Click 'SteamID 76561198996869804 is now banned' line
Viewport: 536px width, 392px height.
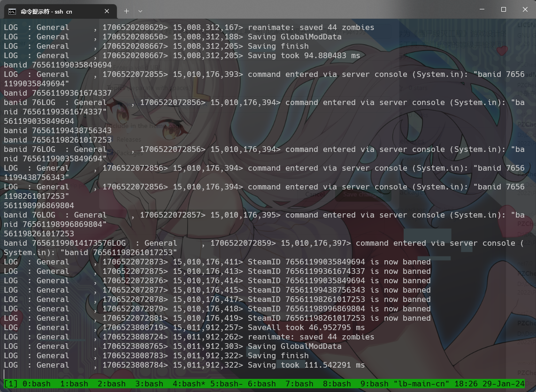coord(217,309)
